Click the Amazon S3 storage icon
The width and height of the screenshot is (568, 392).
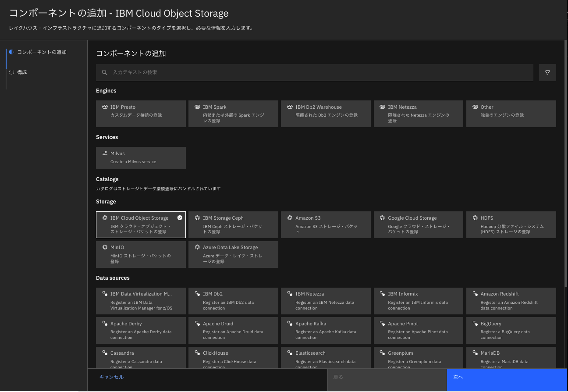click(290, 218)
